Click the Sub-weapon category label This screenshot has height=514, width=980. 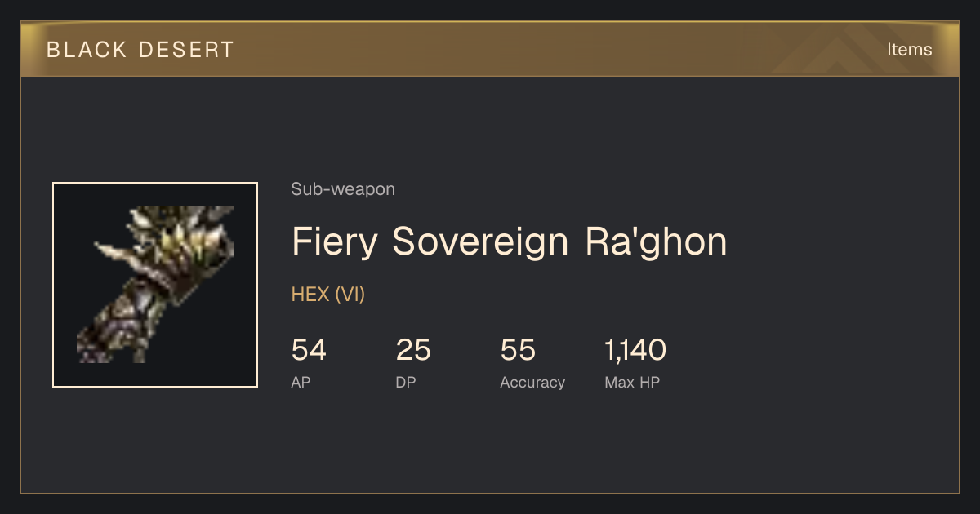click(x=343, y=189)
